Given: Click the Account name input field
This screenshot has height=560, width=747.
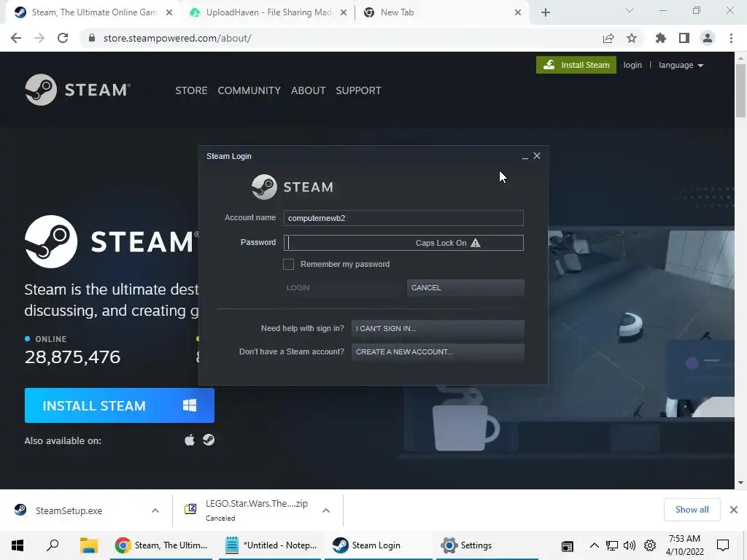Looking at the screenshot, I should 403,218.
